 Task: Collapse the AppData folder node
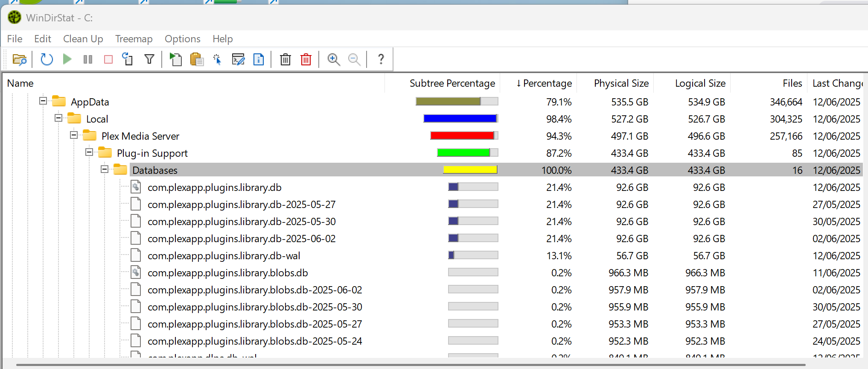click(x=43, y=101)
